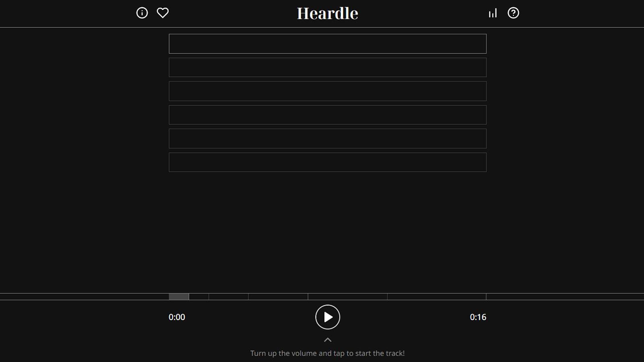Open the info dialog with the "i" icon

click(142, 13)
